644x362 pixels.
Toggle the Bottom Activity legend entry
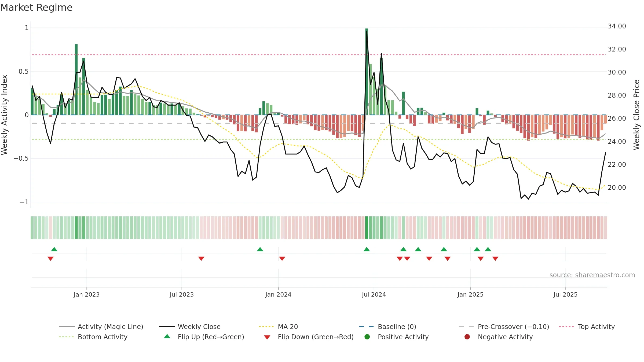tap(93, 337)
